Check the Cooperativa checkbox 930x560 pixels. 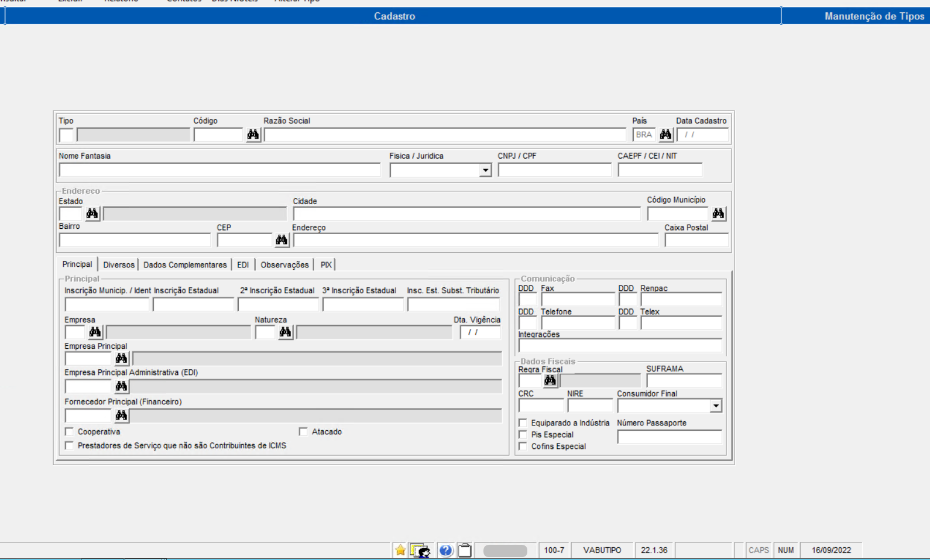pyautogui.click(x=70, y=431)
